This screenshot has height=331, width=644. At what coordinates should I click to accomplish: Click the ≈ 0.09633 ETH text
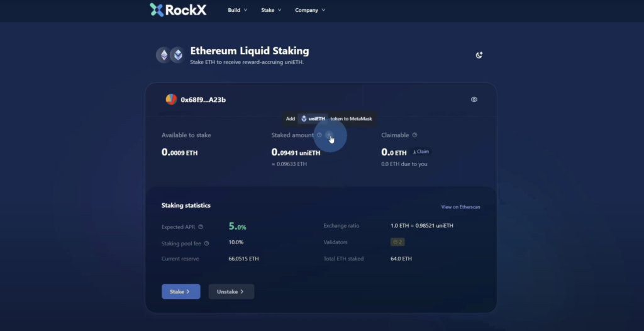click(289, 164)
